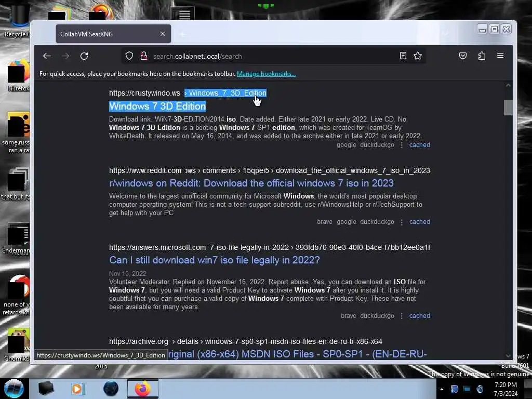Click the insecure connection padlock icon
Viewport: 532px width, 399px height.
(144, 56)
